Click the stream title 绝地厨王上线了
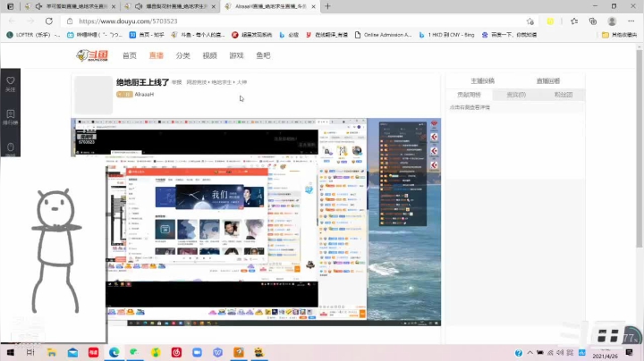 pos(142,82)
